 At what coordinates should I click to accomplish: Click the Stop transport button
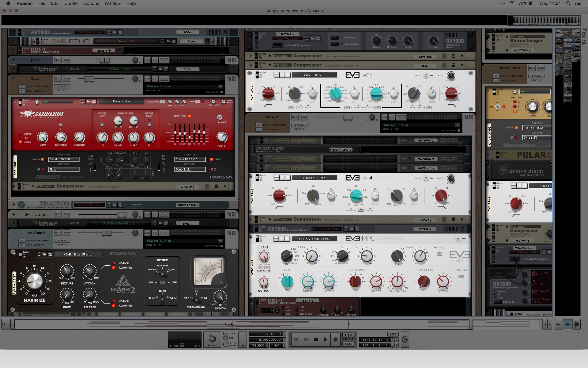[x=316, y=339]
